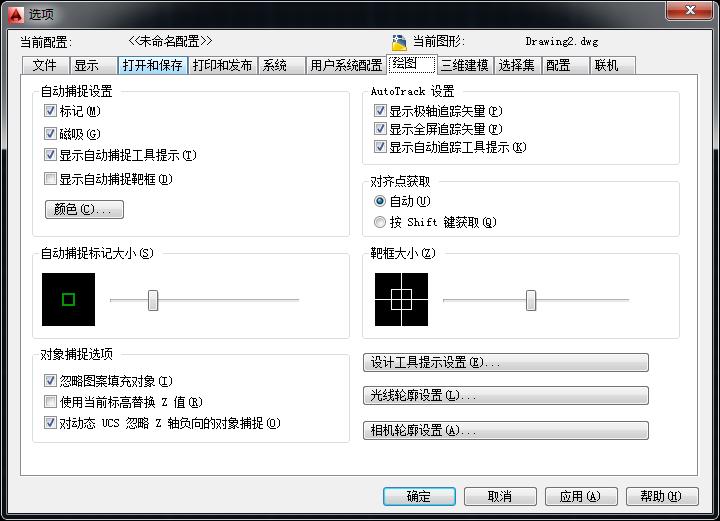720x521 pixels.
Task: Enable 显示自动捕捉靶框(D) checkbox
Action: 50,179
